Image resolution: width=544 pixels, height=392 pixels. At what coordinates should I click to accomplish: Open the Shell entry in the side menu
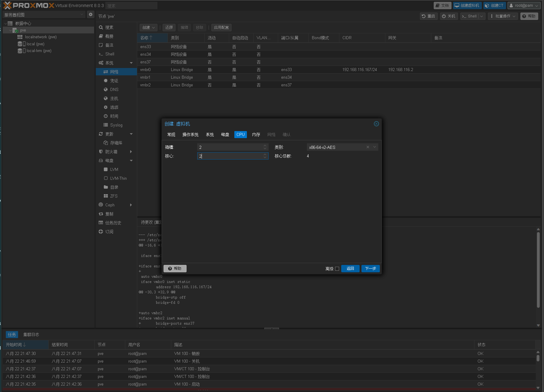[109, 54]
